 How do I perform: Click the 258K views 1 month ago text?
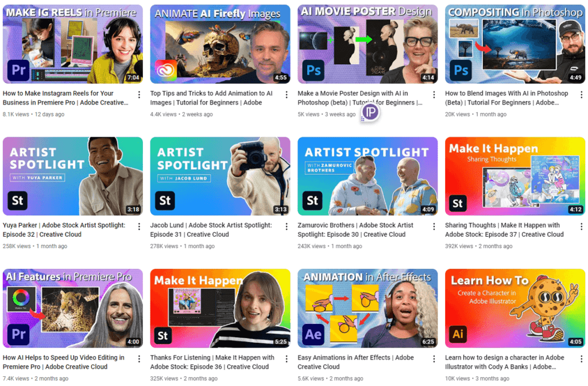coord(35,246)
